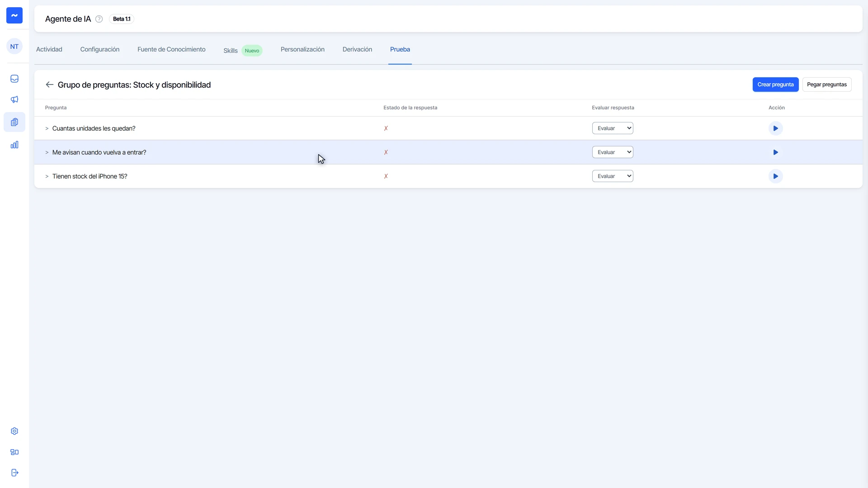868x488 pixels.
Task: Click the Beta 1.1 badge
Action: point(122,19)
